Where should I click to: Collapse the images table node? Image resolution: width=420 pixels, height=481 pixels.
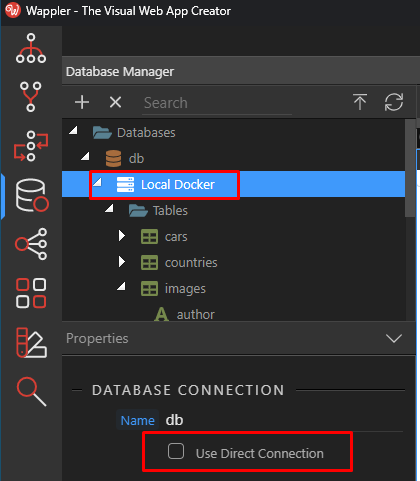[121, 286]
